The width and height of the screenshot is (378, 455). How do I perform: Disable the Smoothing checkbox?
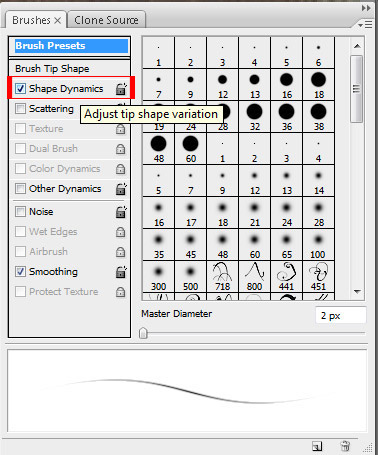coord(20,272)
